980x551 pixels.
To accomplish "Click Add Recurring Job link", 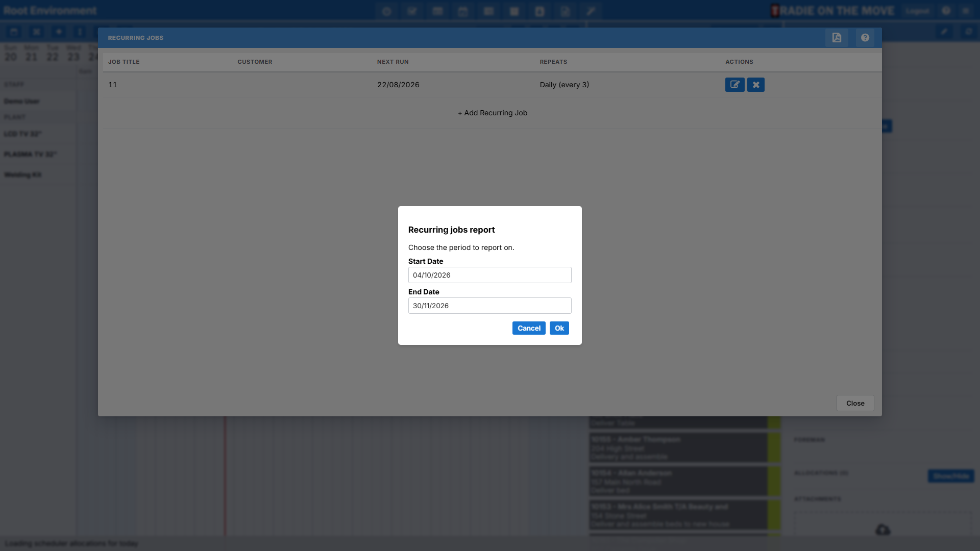I will click(493, 113).
